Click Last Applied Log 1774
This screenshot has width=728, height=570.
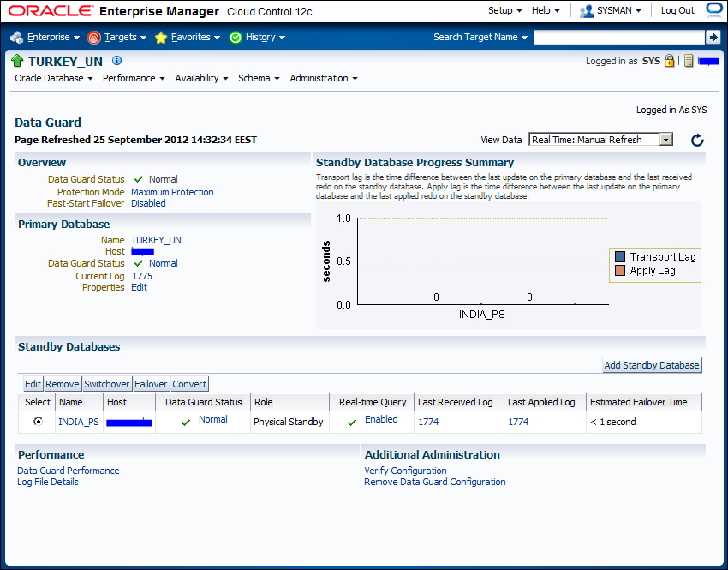(518, 422)
